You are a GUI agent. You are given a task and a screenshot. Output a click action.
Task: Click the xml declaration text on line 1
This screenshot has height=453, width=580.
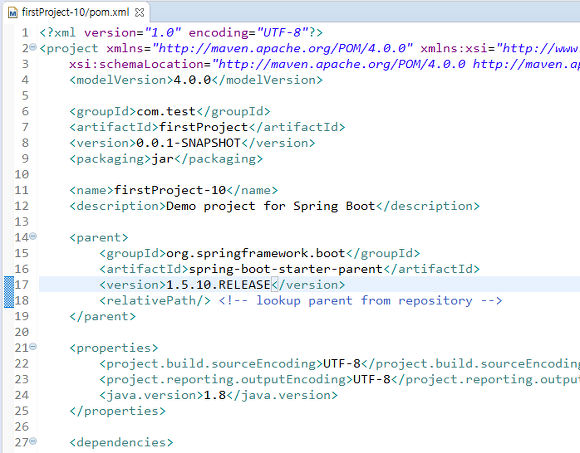pyautogui.click(x=181, y=33)
